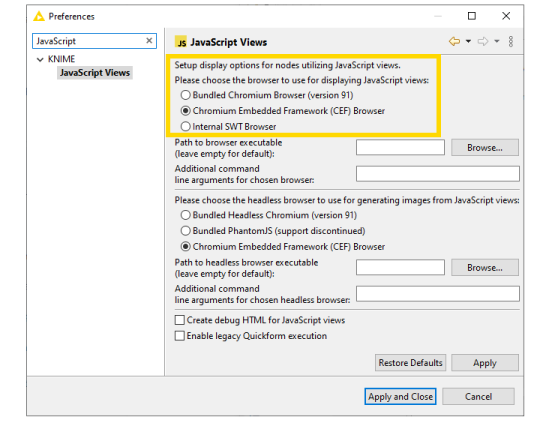Click the KNIME Preferences window logo icon

pyautogui.click(x=39, y=16)
